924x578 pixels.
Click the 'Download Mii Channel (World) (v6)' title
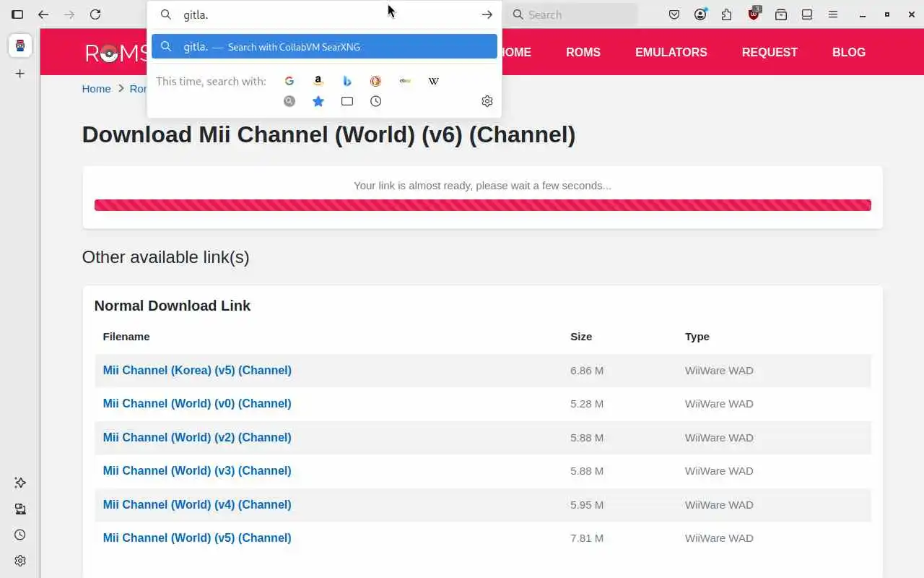(328, 134)
